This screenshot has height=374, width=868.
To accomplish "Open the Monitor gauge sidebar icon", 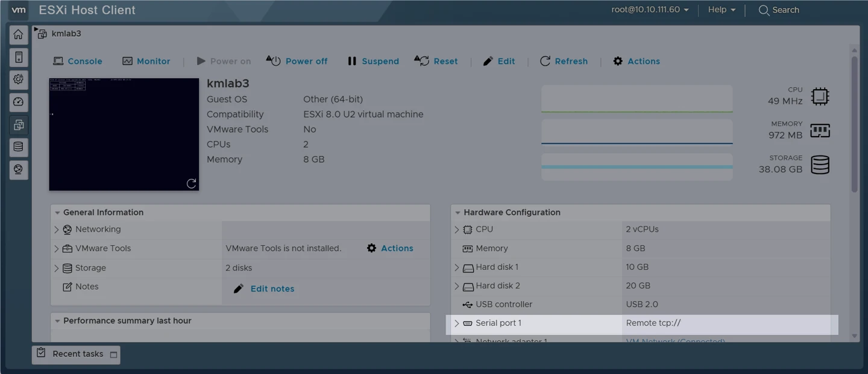I will [19, 102].
